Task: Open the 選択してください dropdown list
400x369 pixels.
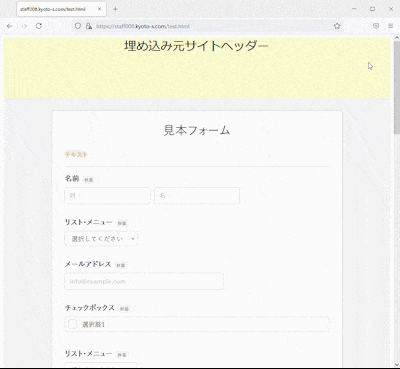Action: (101, 239)
